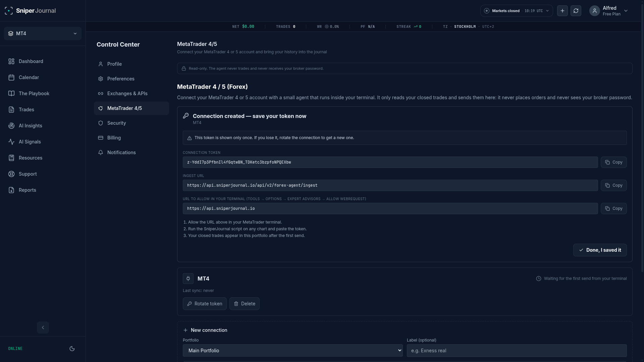
Task: Click the key icon beside Connection created
Action: 186,116
